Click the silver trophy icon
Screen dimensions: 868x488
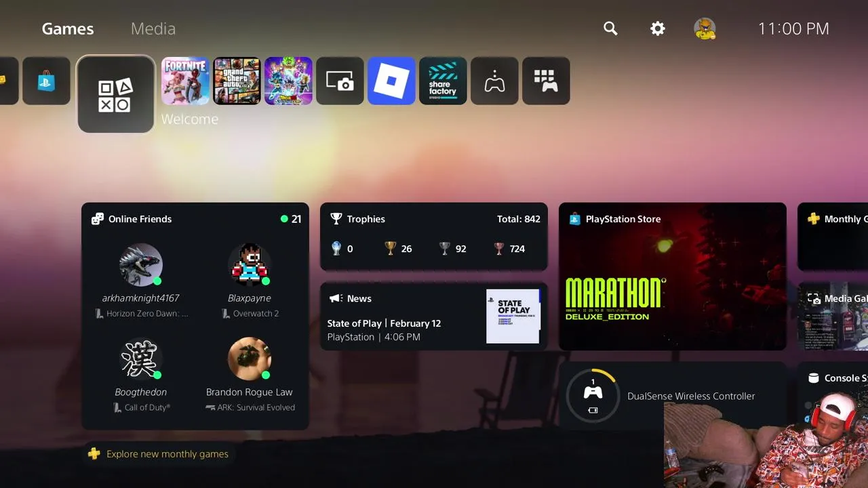445,249
